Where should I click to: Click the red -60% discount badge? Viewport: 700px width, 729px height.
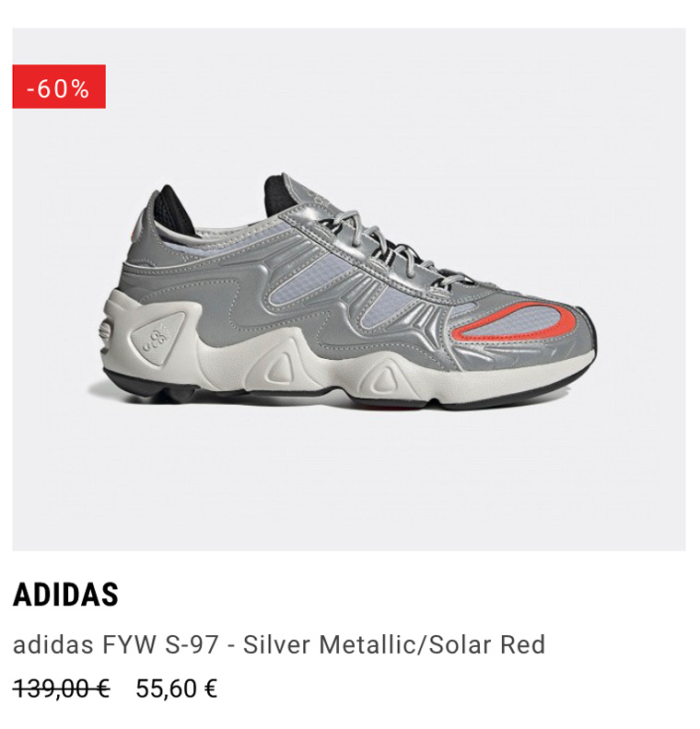click(59, 87)
